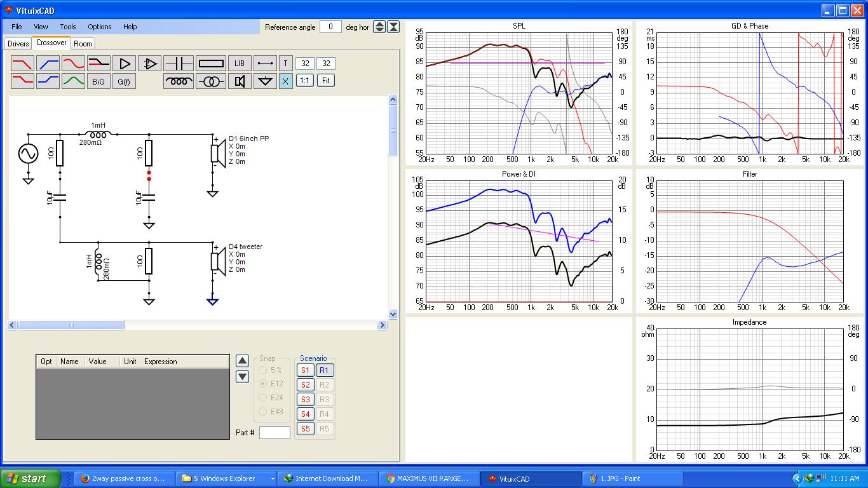Open the LIB component library

240,64
